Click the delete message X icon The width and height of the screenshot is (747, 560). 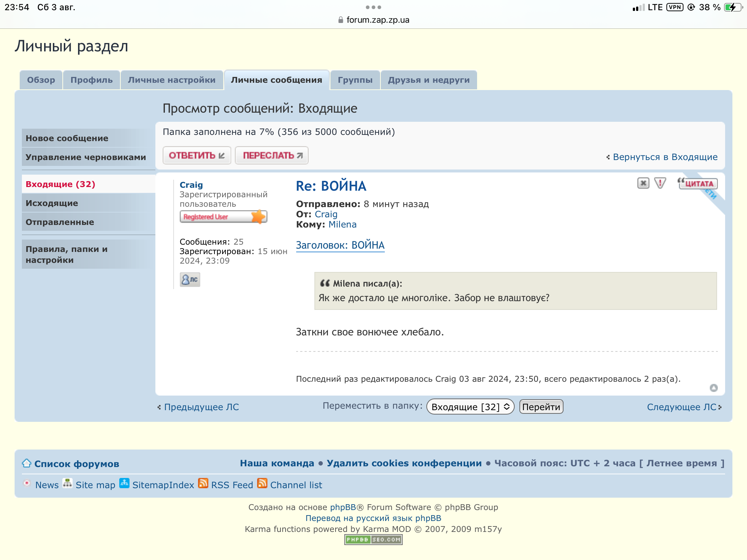643,183
